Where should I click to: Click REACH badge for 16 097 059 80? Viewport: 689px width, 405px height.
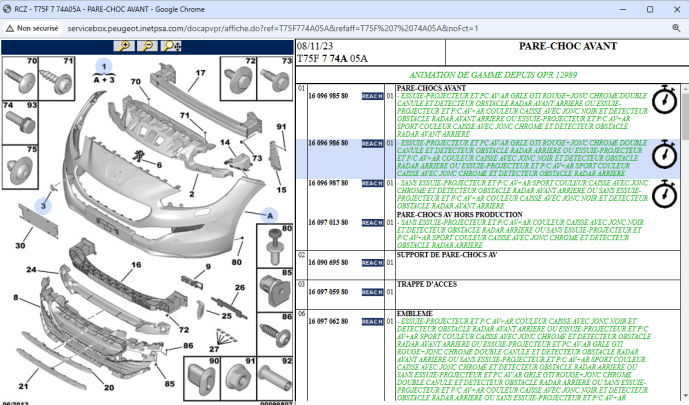coord(373,292)
